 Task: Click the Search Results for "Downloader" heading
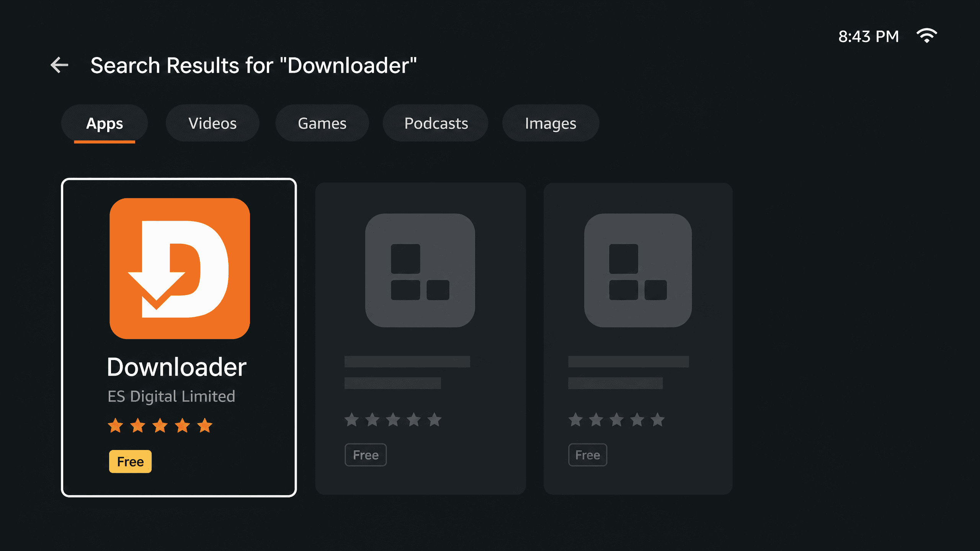pos(253,65)
